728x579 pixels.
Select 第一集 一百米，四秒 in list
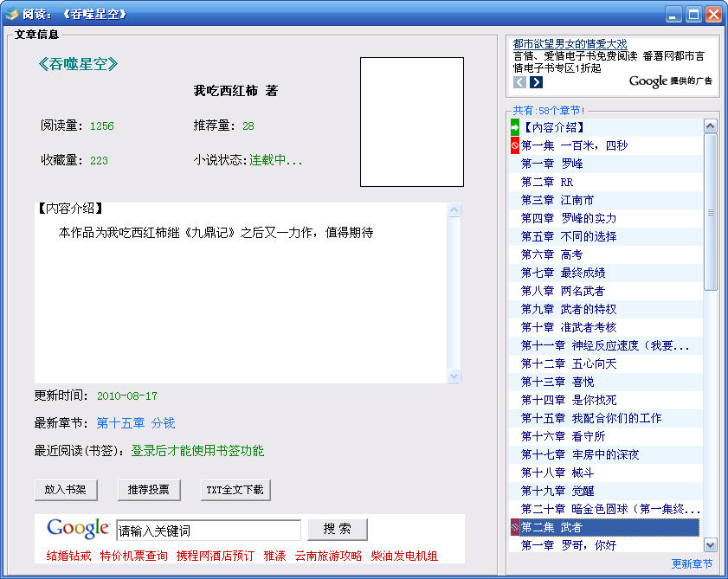[606, 145]
